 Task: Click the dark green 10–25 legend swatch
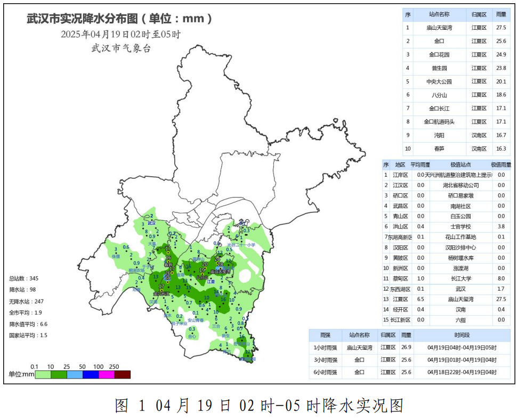59,374
